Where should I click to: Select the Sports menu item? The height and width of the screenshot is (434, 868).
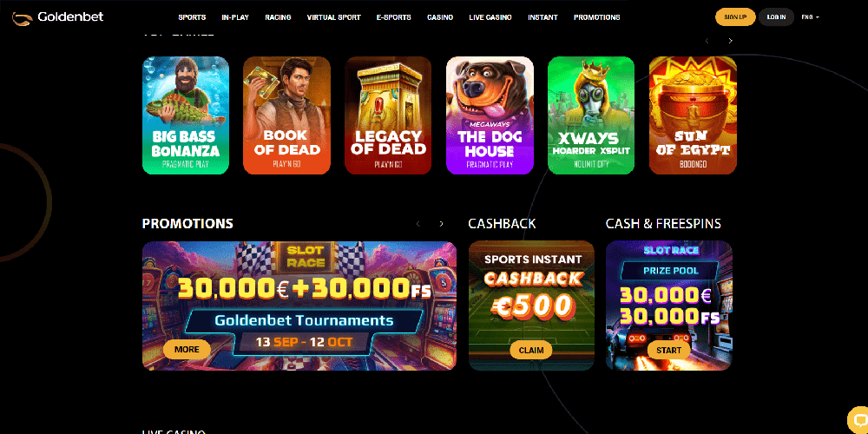coord(192,17)
